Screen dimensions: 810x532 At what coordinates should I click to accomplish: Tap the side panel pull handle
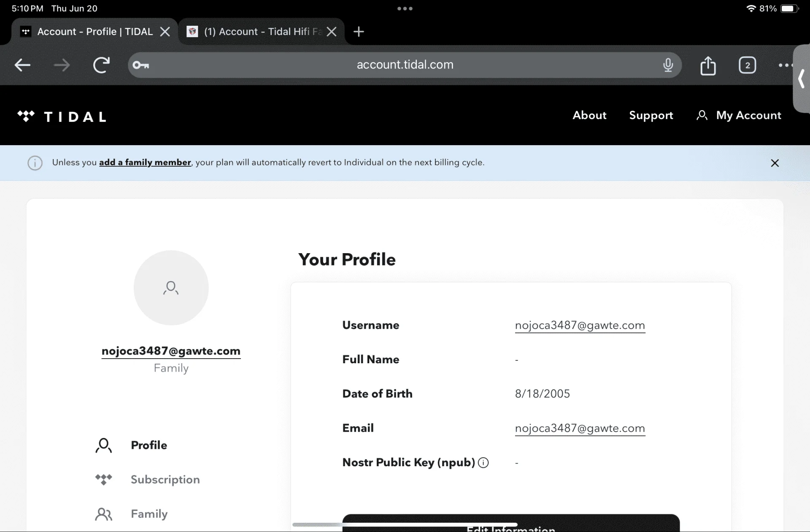802,79
